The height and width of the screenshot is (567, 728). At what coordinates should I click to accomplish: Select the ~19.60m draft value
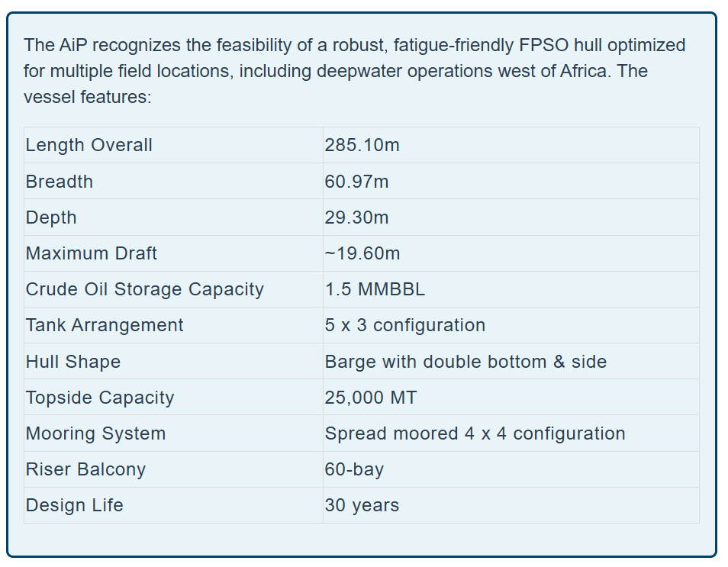pyautogui.click(x=362, y=253)
